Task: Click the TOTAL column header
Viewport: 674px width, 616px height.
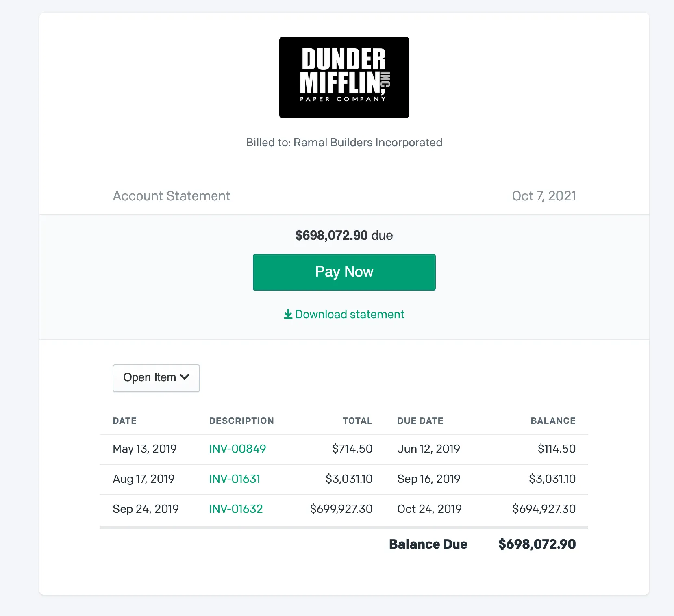Action: click(357, 421)
